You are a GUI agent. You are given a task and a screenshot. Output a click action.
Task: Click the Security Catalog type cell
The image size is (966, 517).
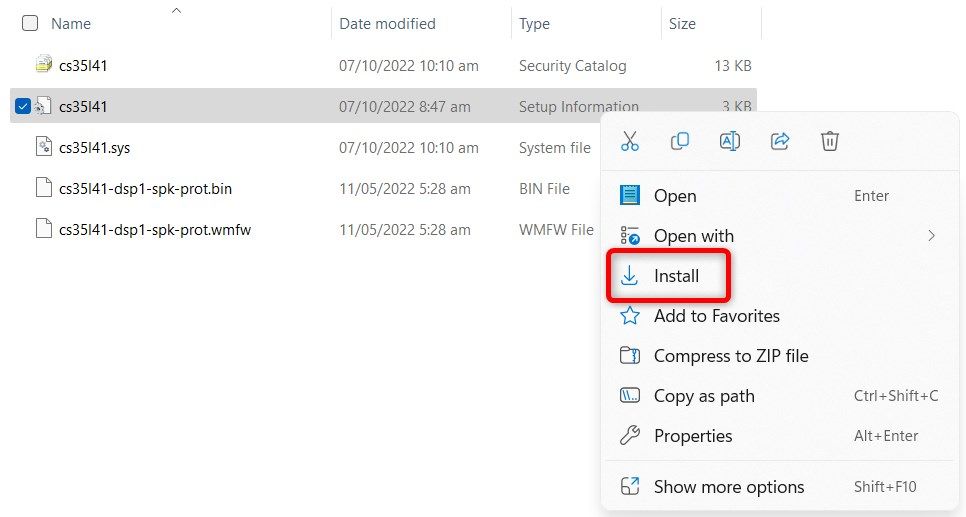click(x=572, y=65)
